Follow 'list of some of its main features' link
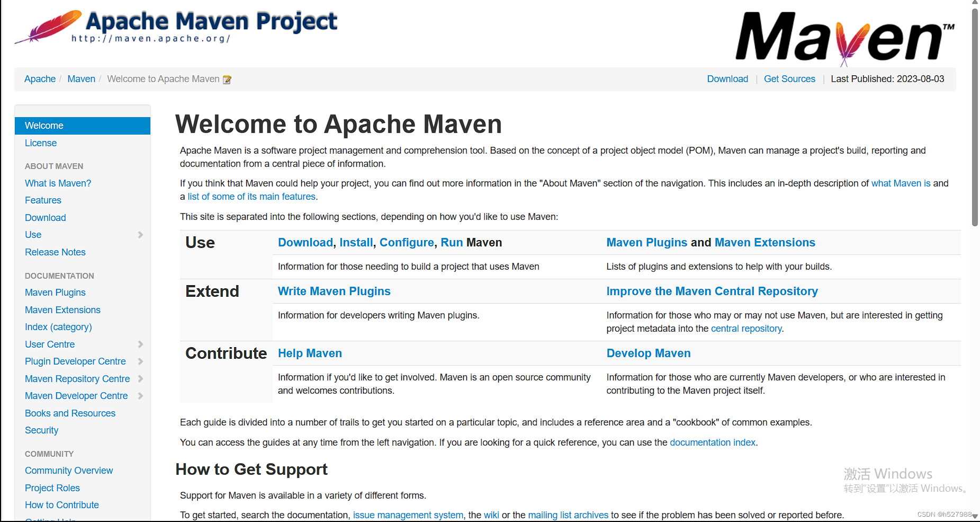980x522 pixels. coord(251,197)
